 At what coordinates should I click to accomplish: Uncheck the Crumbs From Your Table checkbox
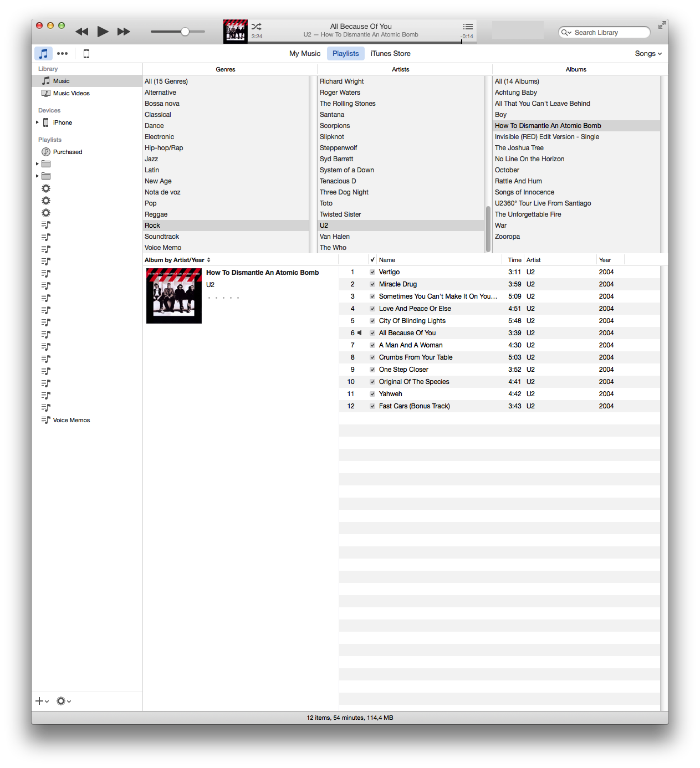372,357
